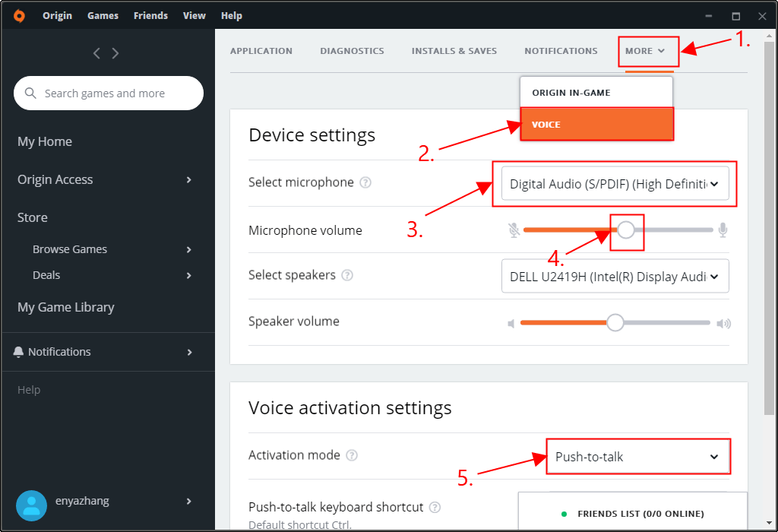Screen dimensions: 778x532
Task: Click the Microphone volume slider handle
Action: point(626,230)
